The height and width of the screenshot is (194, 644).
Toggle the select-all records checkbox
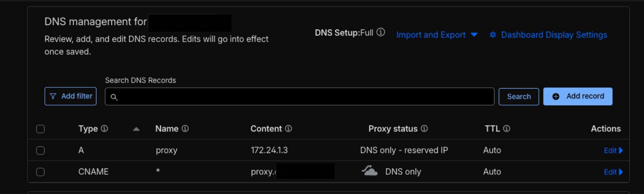pyautogui.click(x=40, y=129)
